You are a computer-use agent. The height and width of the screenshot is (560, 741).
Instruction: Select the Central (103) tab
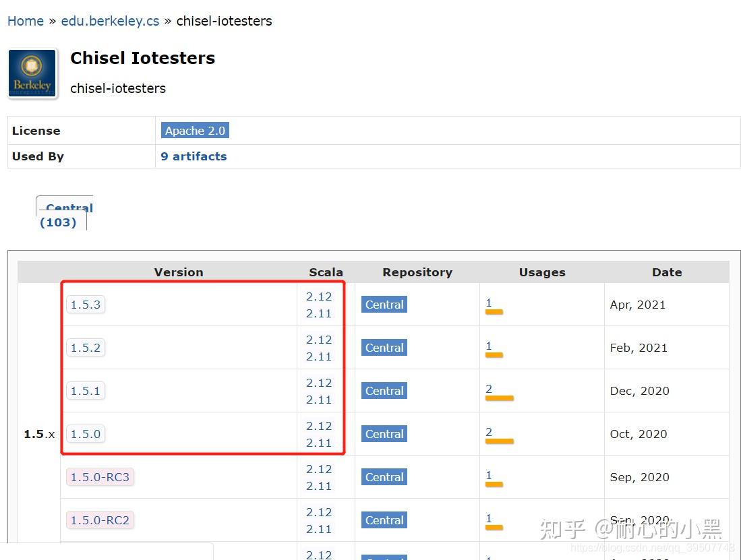point(64,214)
